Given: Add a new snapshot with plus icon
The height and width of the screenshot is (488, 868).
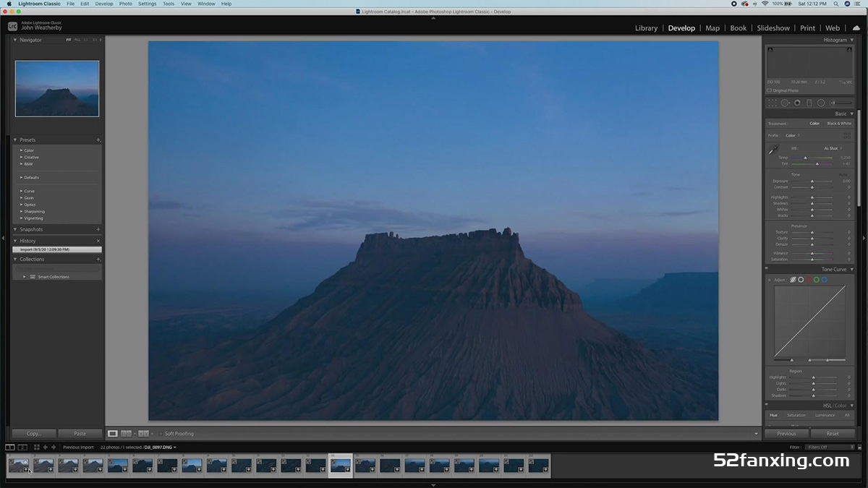Looking at the screenshot, I should pyautogui.click(x=98, y=230).
